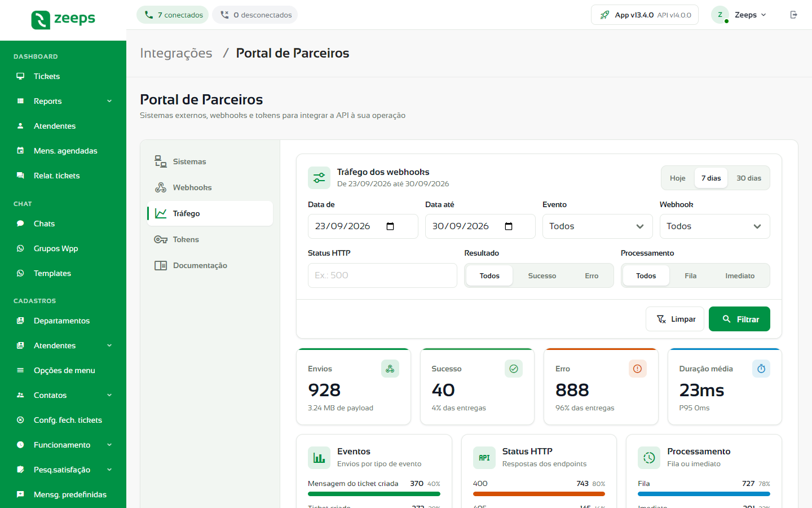Click the Tickets monitor icon in sidebar

pyautogui.click(x=20, y=76)
